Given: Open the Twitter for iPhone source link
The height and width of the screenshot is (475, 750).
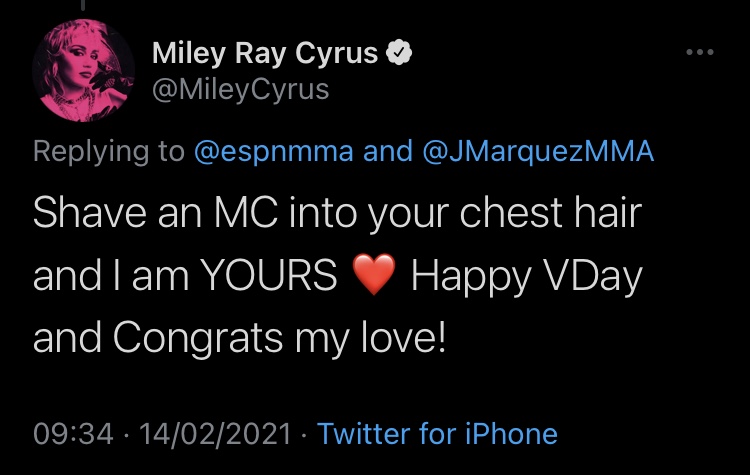Looking at the screenshot, I should (437, 434).
